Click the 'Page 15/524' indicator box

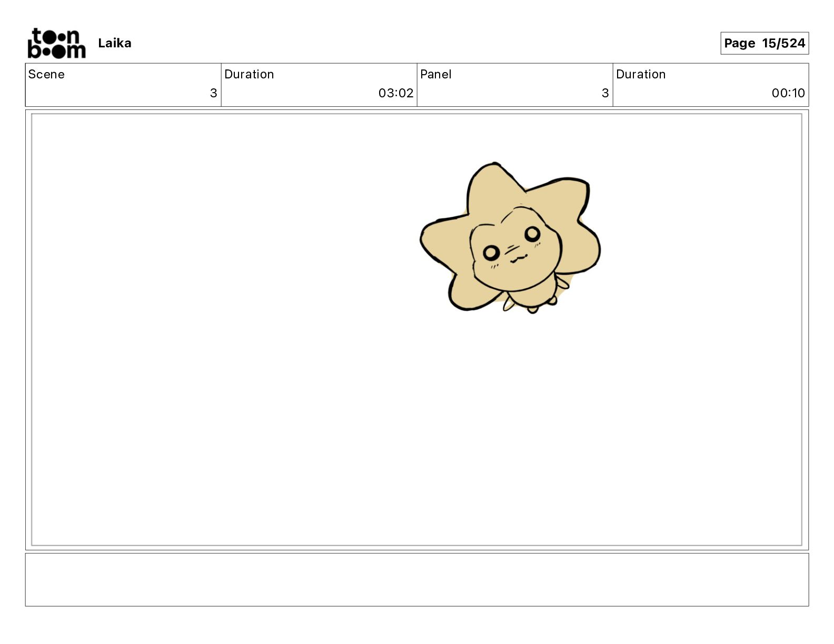pos(764,43)
